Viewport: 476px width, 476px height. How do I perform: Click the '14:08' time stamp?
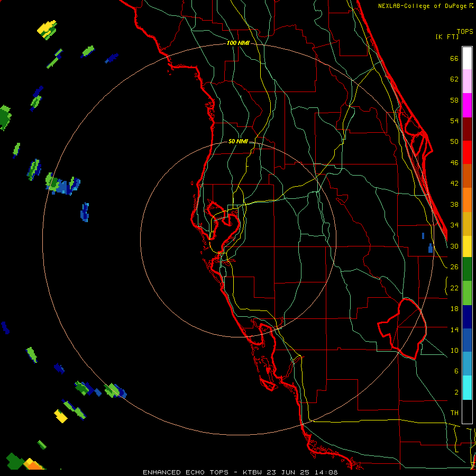click(325, 472)
